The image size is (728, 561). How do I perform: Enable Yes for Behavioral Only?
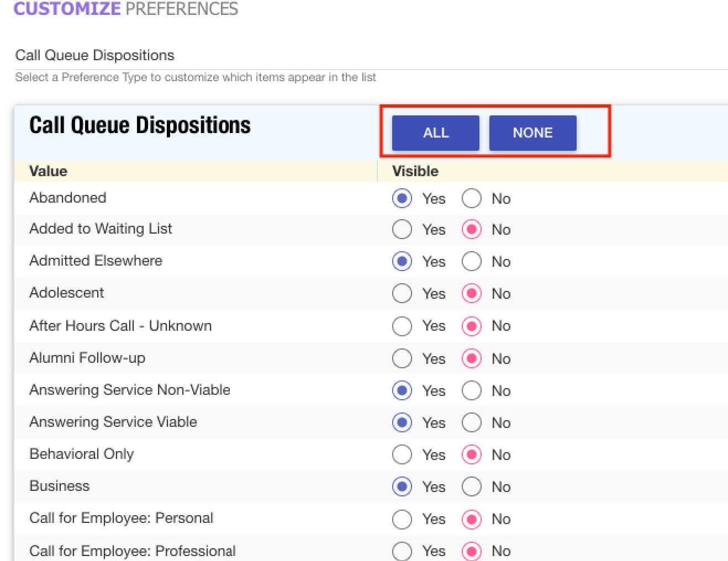[x=402, y=454]
